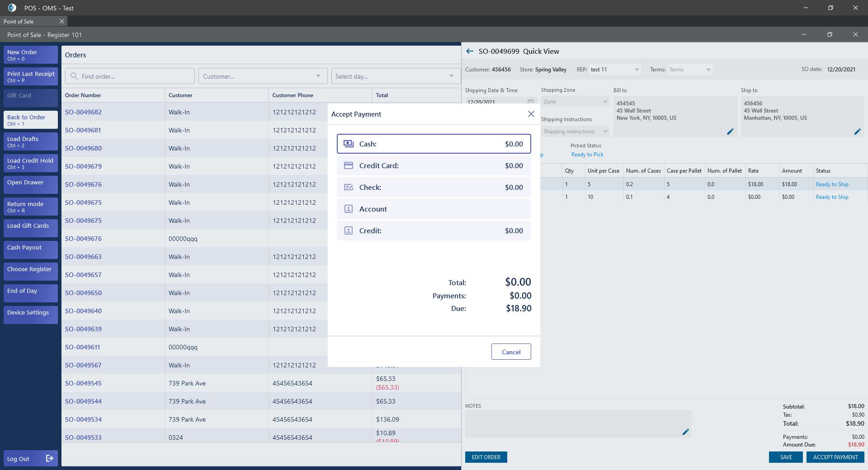Click the back arrow in Quick View
The height and width of the screenshot is (470, 868).
coord(470,52)
